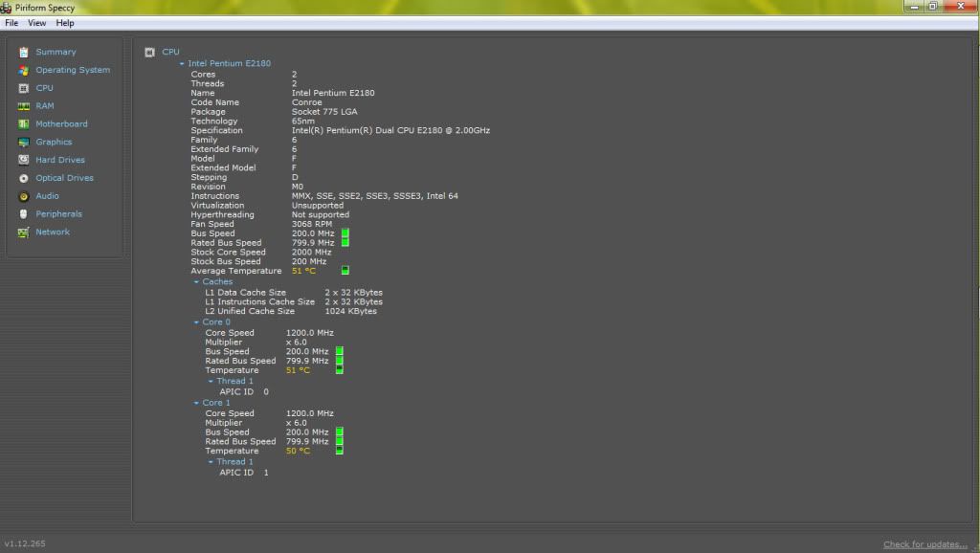Click the version label v1.12.265
This screenshot has height=553, width=980.
pyautogui.click(x=25, y=543)
